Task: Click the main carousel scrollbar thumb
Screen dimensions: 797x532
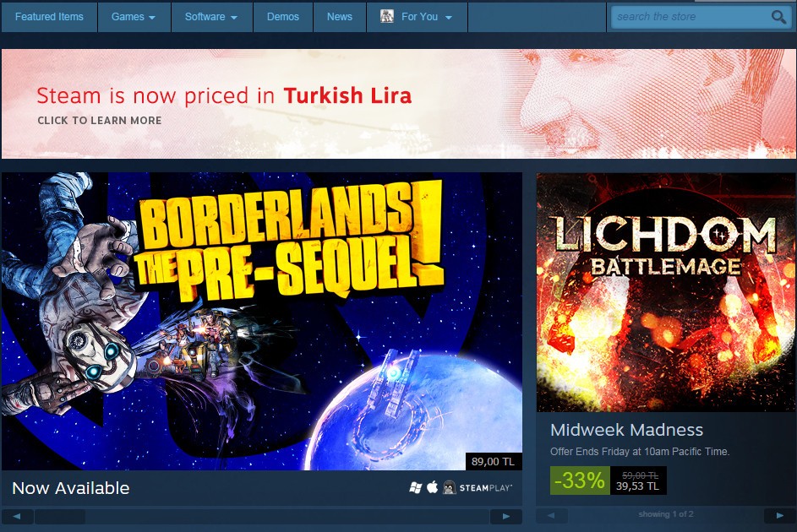Action: coord(60,516)
